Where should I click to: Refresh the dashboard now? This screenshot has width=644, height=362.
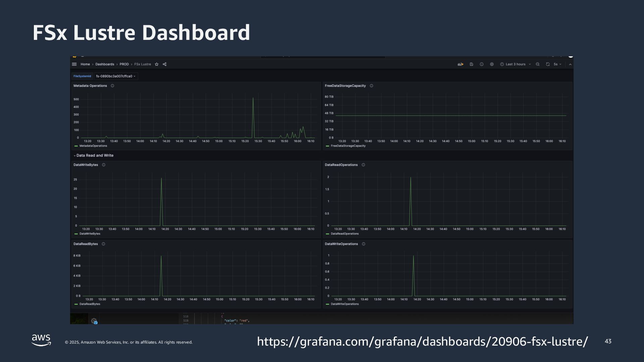click(x=548, y=64)
